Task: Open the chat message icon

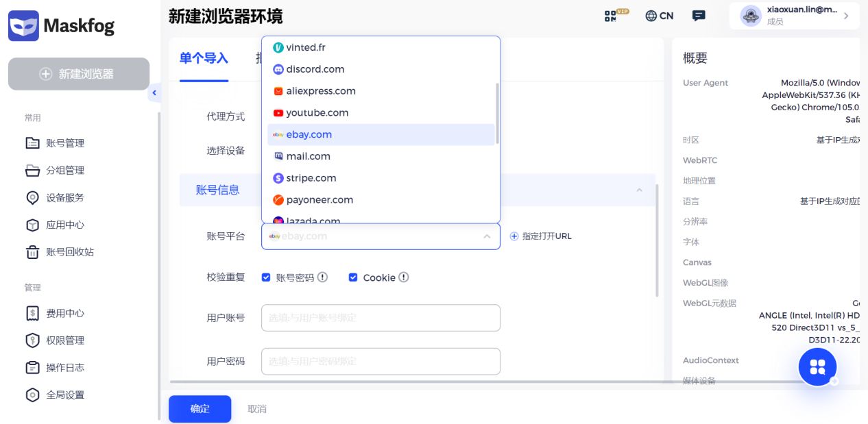Action: [699, 16]
